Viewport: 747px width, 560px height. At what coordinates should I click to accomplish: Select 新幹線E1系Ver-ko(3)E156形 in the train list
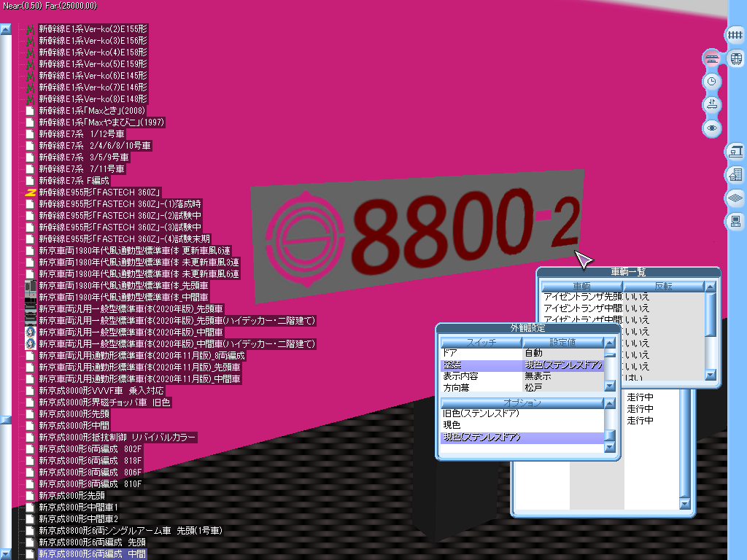point(93,41)
